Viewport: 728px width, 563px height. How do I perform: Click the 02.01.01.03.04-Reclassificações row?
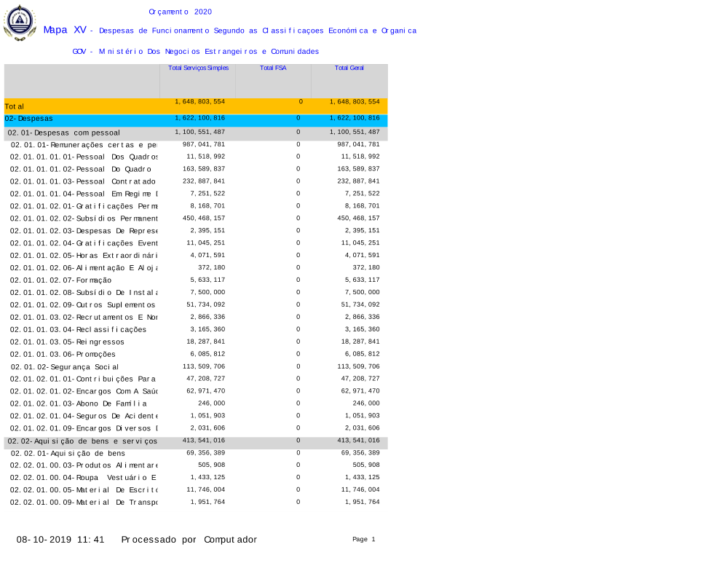click(x=78, y=330)
